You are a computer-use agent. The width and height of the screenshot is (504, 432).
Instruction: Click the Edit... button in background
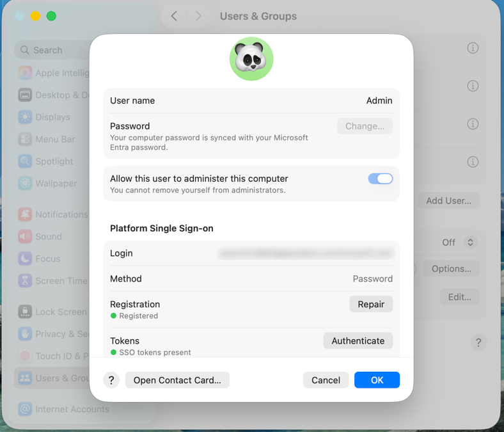coord(460,297)
